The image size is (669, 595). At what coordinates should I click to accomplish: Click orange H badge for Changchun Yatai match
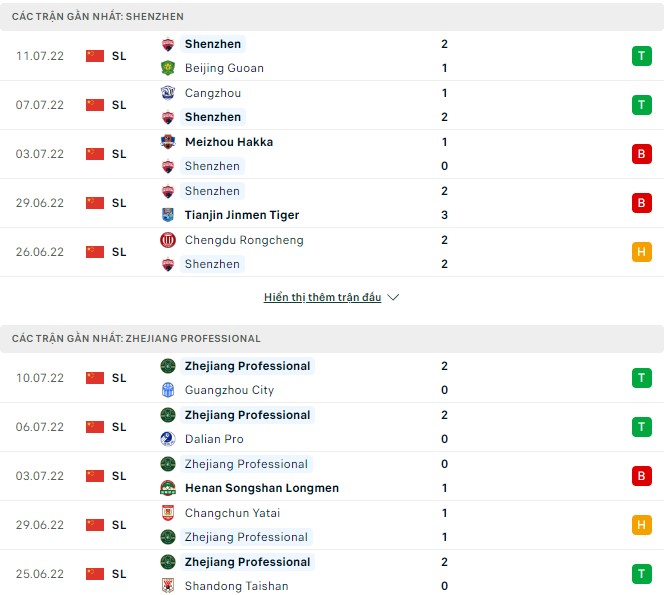(641, 525)
